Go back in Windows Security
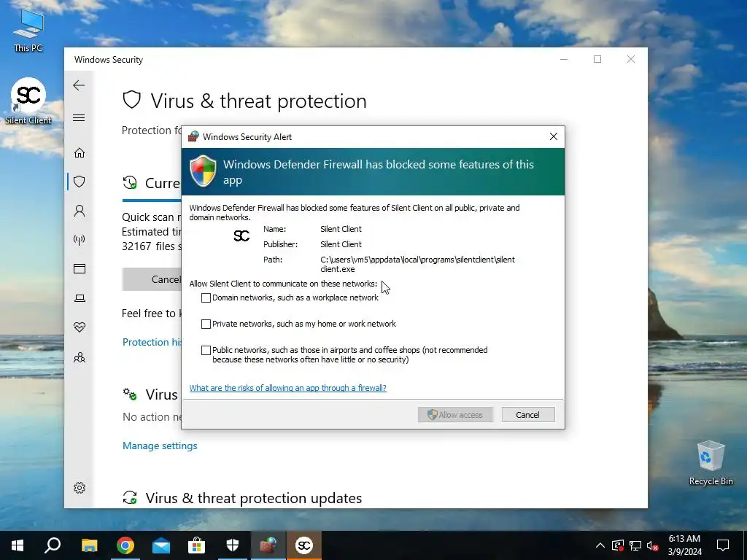This screenshot has width=747, height=560. 79,86
